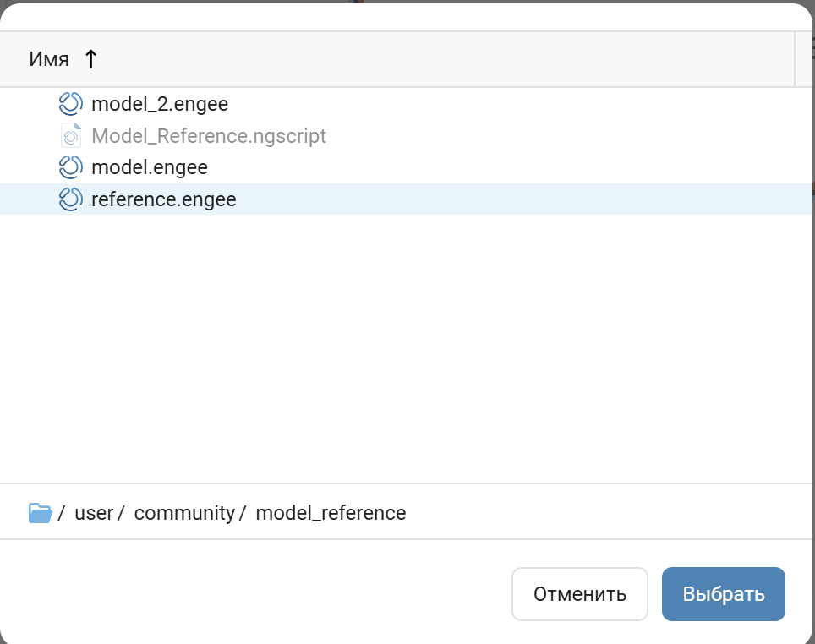Open model_reference folder in path bar
Viewport: 815px width, 644px height.
tap(331, 513)
